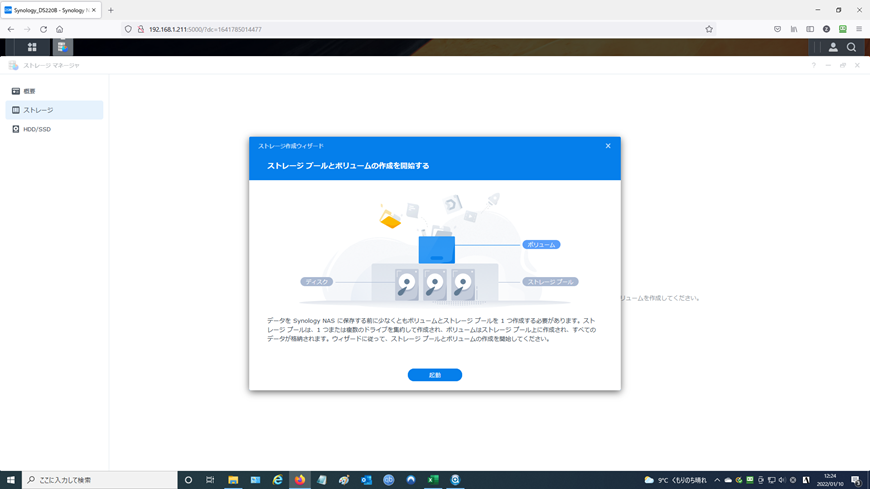Image resolution: width=870 pixels, height=489 pixels.
Task: Open File Explorer from the taskbar
Action: point(233,480)
